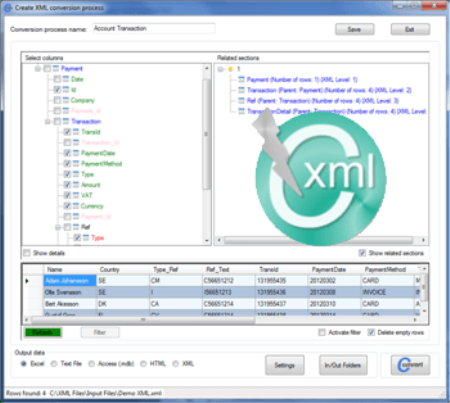Click the table icon beside Transaction in tree
The image size is (450, 403).
click(66, 121)
